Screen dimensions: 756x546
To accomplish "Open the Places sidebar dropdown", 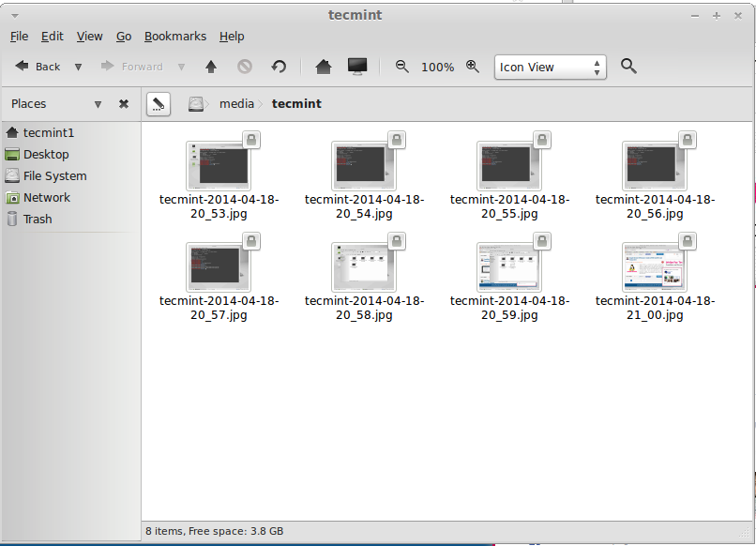I will tap(98, 104).
